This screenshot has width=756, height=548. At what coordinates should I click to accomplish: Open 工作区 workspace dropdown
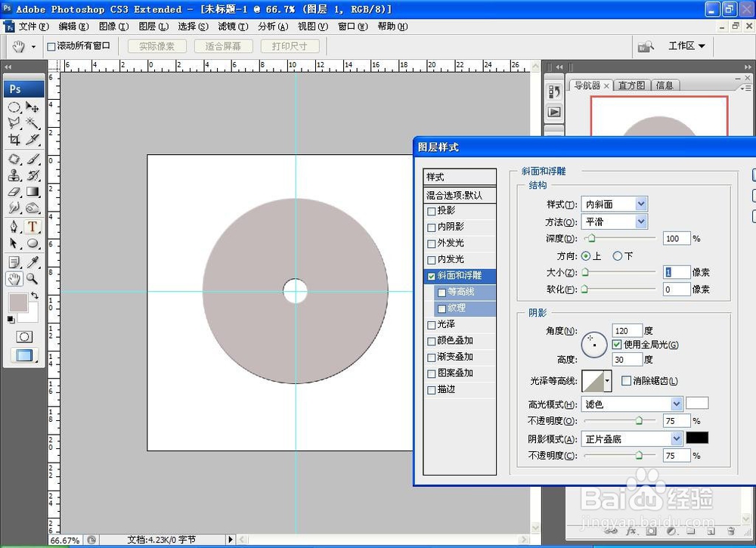click(x=686, y=46)
